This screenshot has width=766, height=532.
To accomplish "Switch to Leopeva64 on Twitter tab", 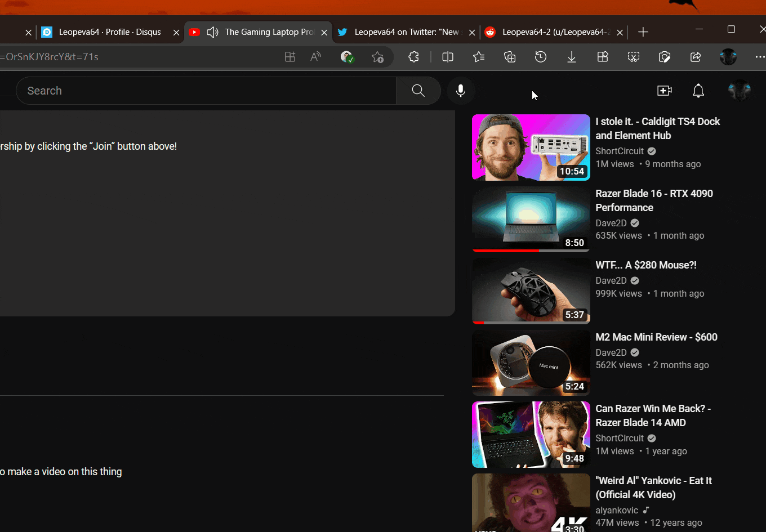I will tap(407, 32).
